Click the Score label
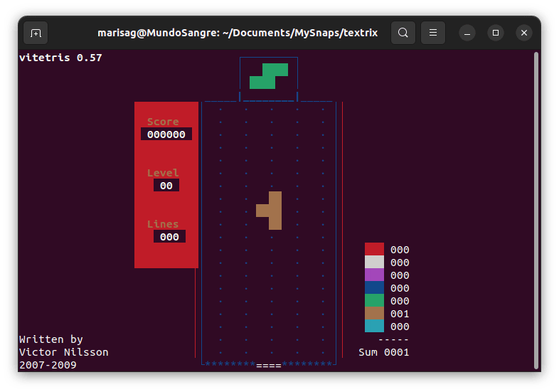 click(163, 122)
